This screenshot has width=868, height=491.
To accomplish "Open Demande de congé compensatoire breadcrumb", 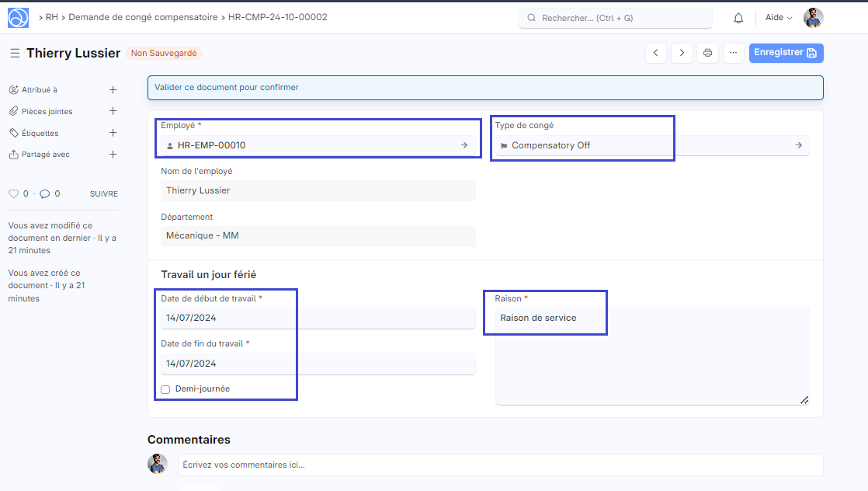I will point(143,17).
